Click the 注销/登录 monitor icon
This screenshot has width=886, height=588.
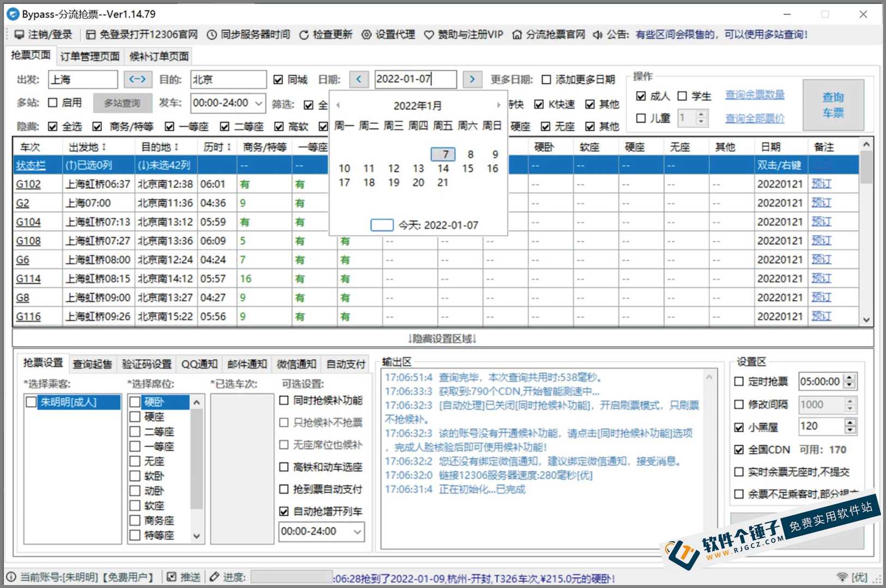[19, 35]
